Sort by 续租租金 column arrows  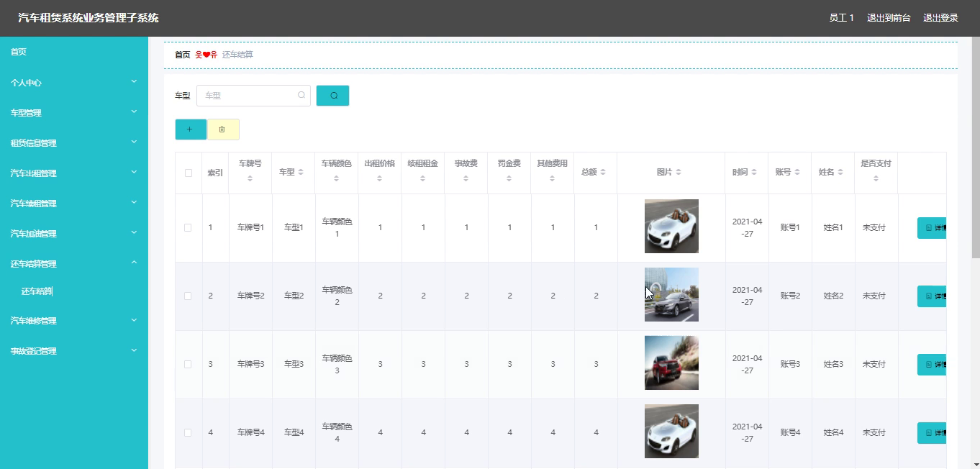point(422,178)
